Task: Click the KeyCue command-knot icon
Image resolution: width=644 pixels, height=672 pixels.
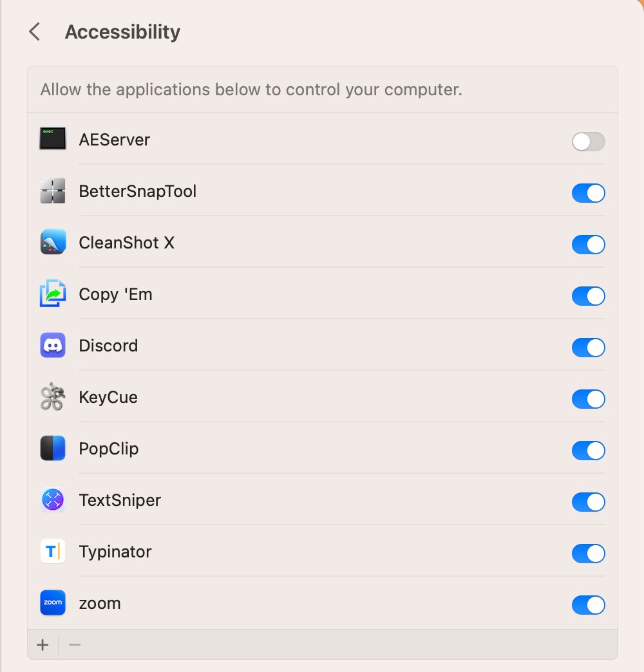Action: point(53,397)
